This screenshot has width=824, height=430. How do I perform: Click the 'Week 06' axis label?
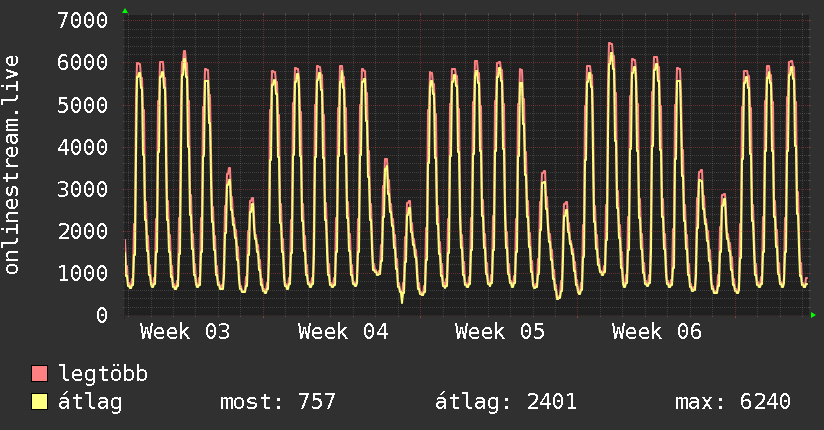pyautogui.click(x=657, y=332)
